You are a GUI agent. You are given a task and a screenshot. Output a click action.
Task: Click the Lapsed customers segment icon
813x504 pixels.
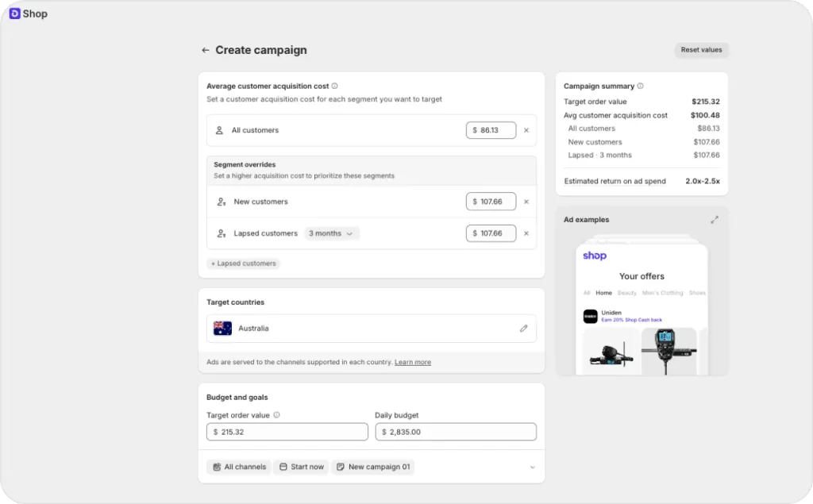222,233
